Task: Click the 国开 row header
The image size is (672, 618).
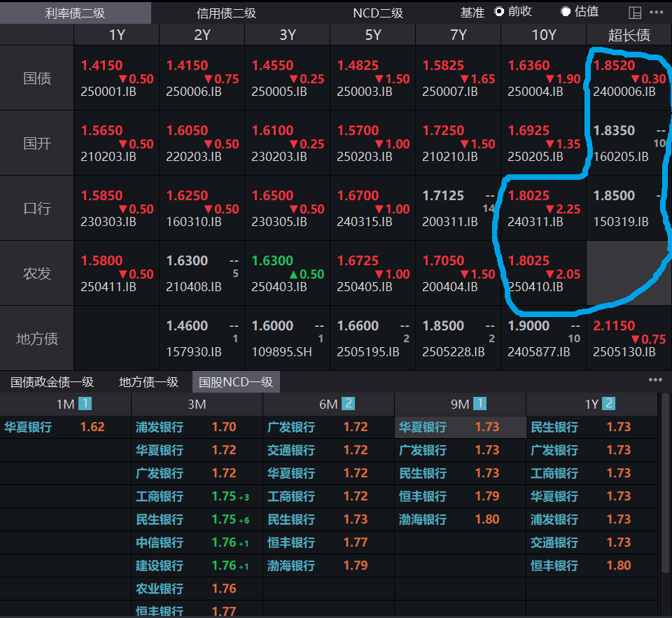Action: pyautogui.click(x=37, y=143)
